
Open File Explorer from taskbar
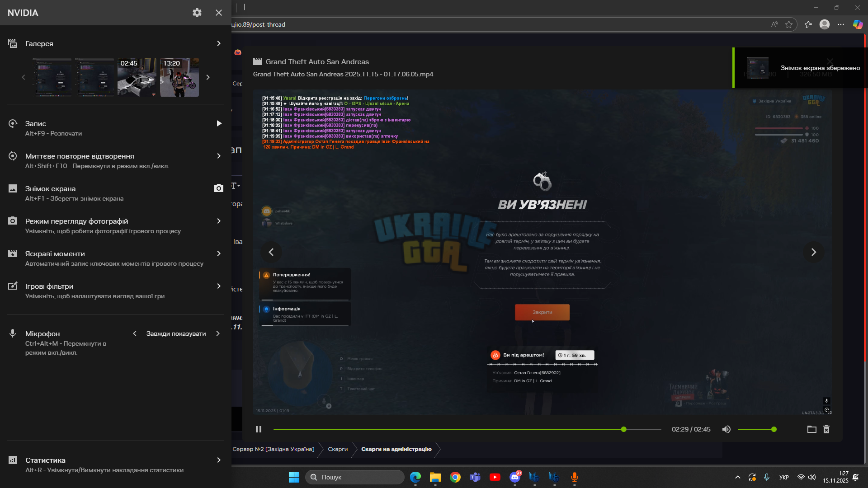point(435,477)
